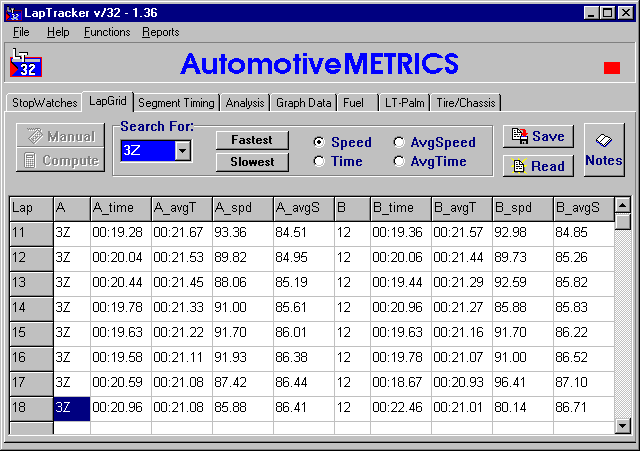Click the Lap column header
Screen dimensions: 640x451
pos(31,209)
